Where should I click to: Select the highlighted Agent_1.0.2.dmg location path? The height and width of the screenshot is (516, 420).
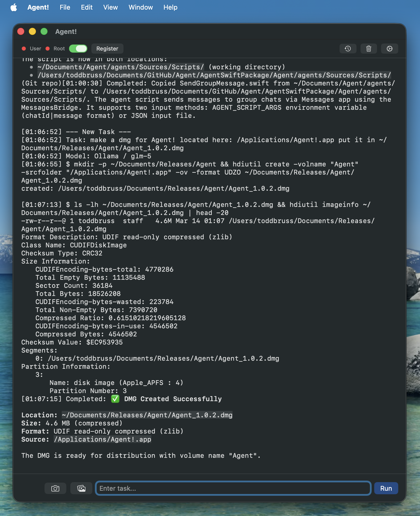click(x=147, y=415)
